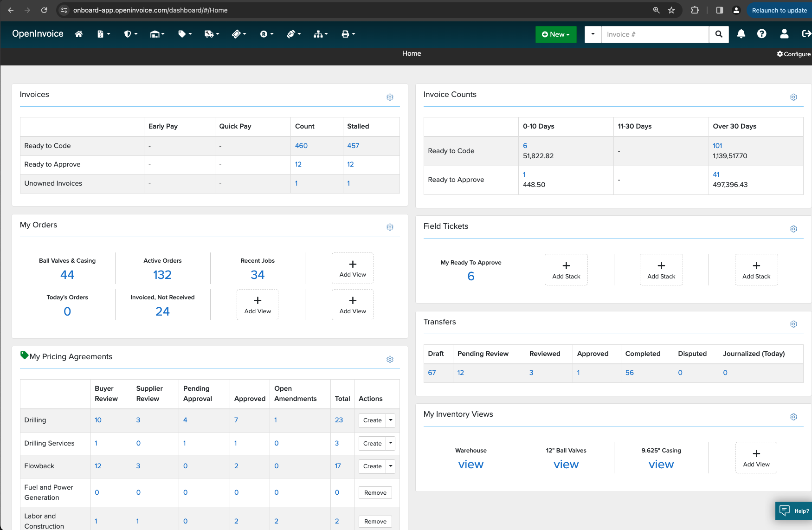Bookmark this page with star icon
The width and height of the screenshot is (812, 530).
click(671, 10)
